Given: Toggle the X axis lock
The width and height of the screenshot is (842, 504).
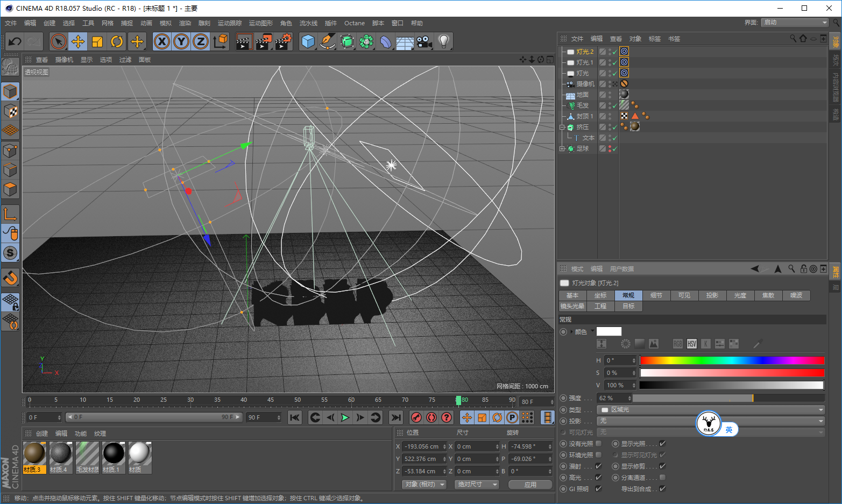Looking at the screenshot, I should tap(162, 41).
